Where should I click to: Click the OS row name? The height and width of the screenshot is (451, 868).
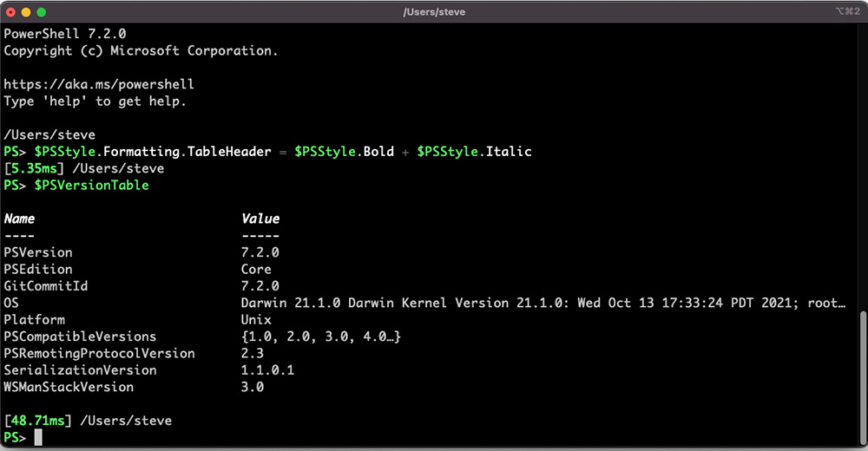click(x=11, y=303)
